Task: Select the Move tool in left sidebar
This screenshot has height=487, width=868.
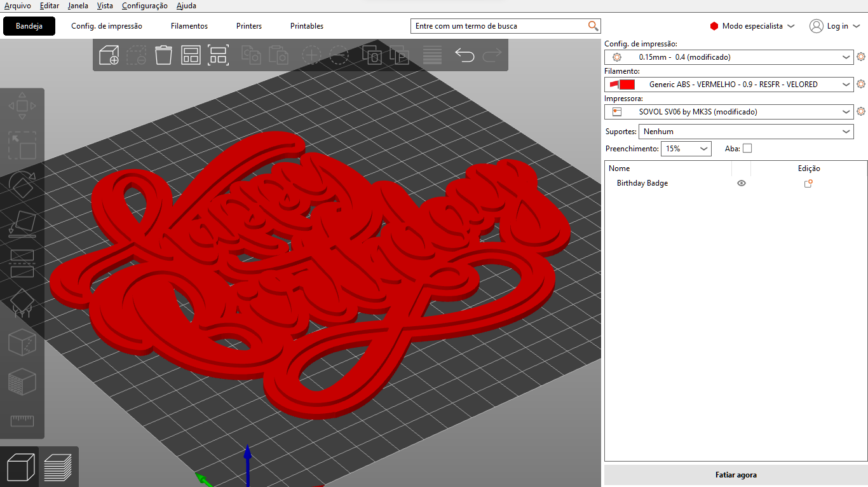Action: 22,106
